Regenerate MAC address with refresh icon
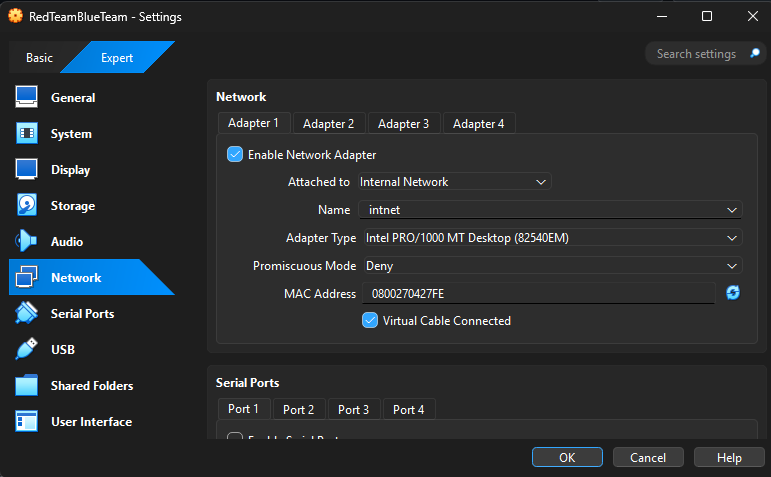 tap(733, 293)
